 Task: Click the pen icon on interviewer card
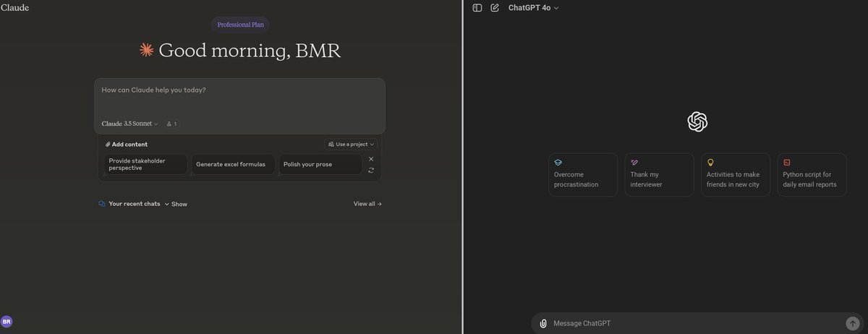pyautogui.click(x=634, y=163)
